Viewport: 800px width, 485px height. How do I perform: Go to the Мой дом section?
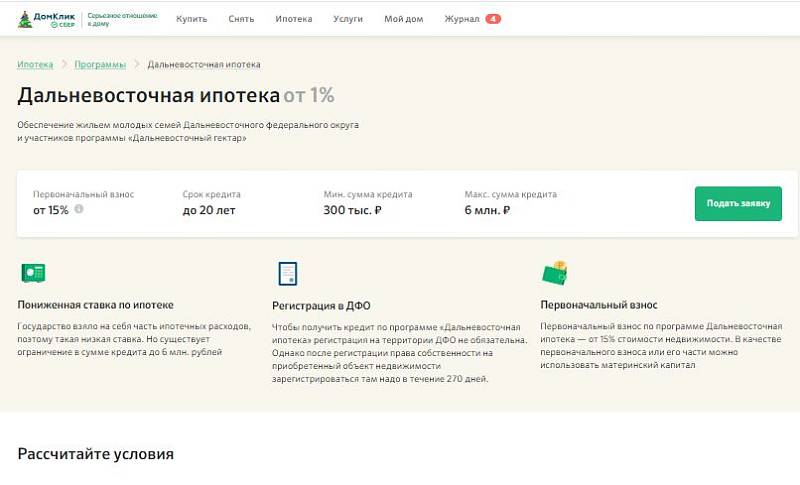(x=404, y=19)
